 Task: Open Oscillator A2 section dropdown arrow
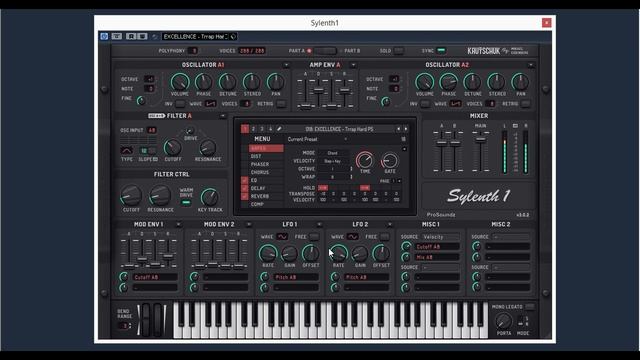click(x=531, y=65)
